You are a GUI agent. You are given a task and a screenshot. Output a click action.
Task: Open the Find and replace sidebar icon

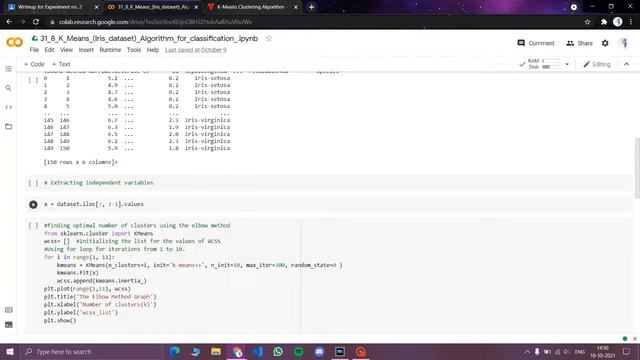point(9,88)
